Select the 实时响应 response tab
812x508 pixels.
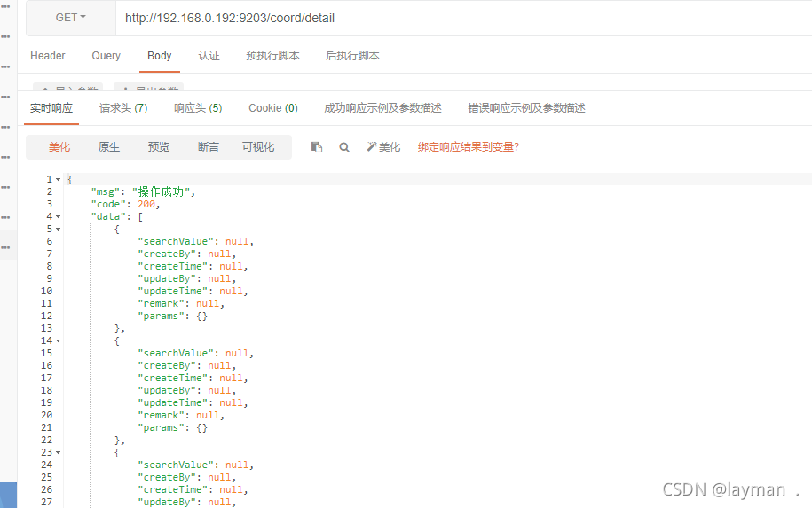pyautogui.click(x=51, y=108)
